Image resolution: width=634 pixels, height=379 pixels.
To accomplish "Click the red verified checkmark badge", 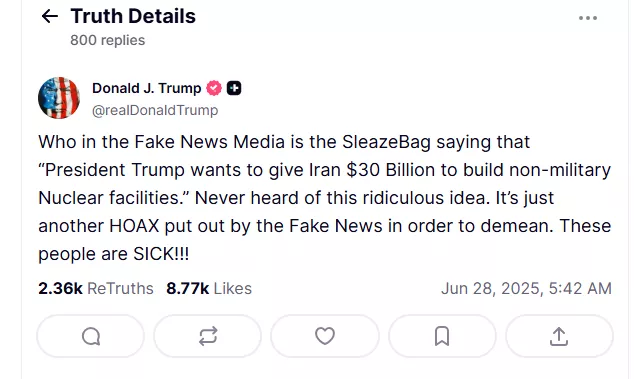I will (x=214, y=88).
